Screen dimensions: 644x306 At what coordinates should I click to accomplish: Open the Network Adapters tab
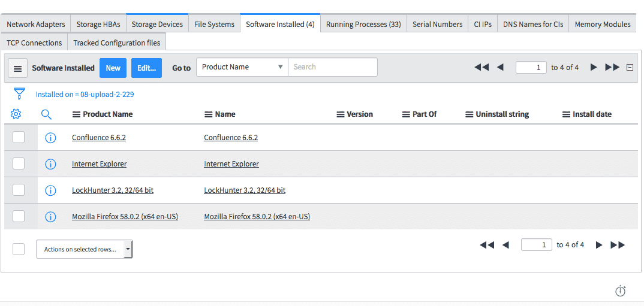tap(36, 25)
